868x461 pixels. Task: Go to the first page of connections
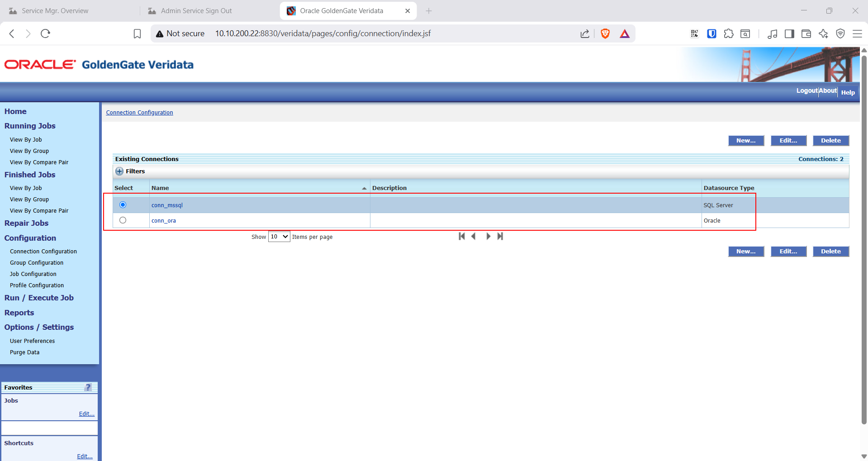(462, 236)
